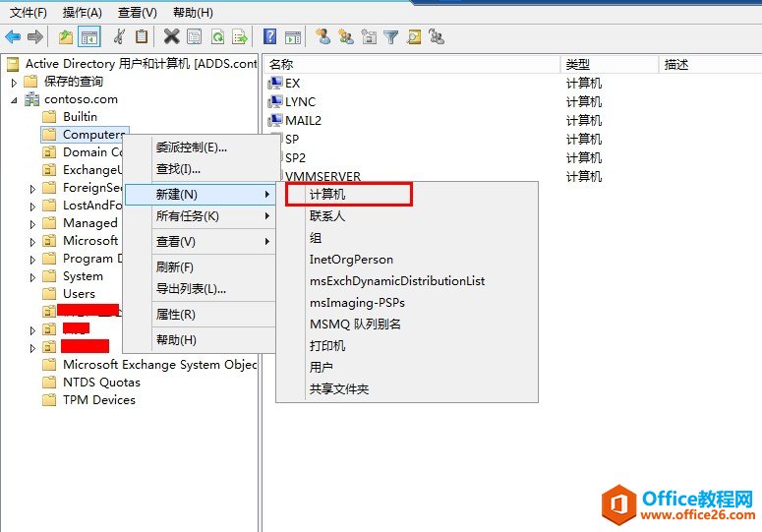
Task: Select InetOrgPerson in the New submenu
Action: [x=407, y=260]
